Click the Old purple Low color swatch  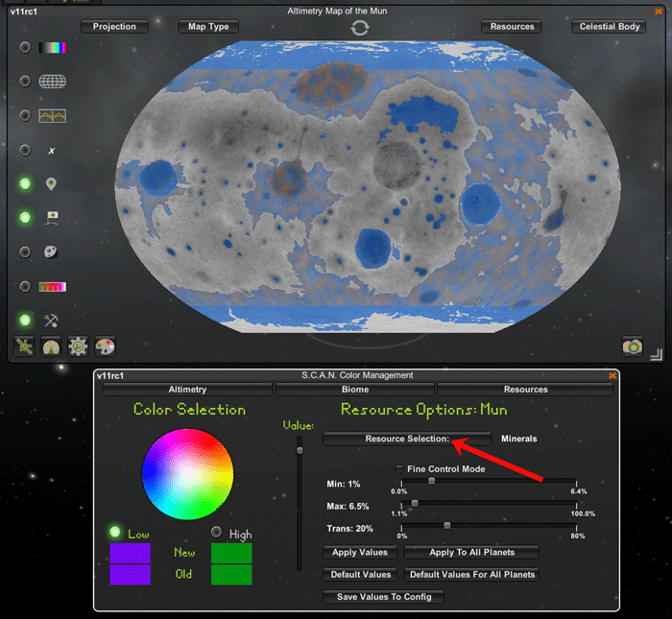(x=130, y=575)
